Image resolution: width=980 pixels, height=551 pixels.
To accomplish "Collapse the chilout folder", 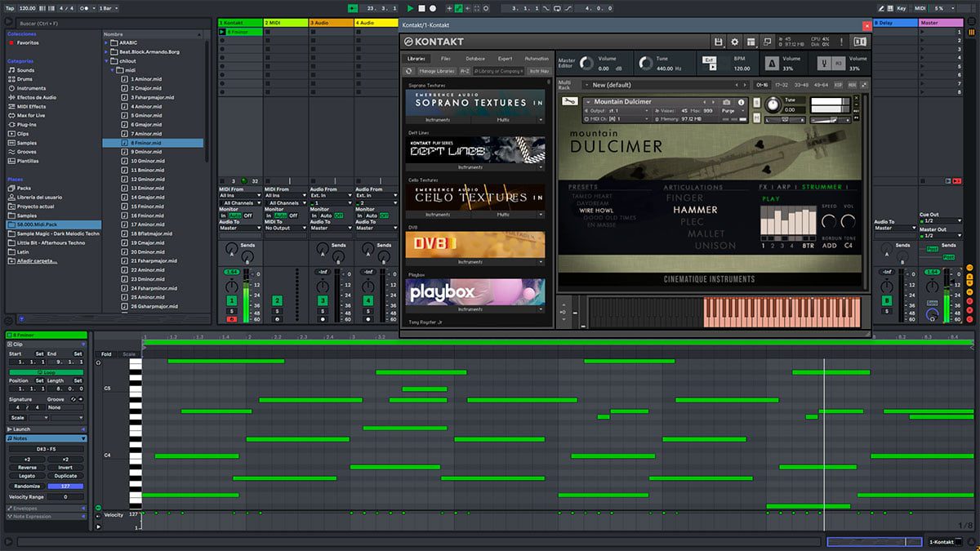I will [x=106, y=60].
